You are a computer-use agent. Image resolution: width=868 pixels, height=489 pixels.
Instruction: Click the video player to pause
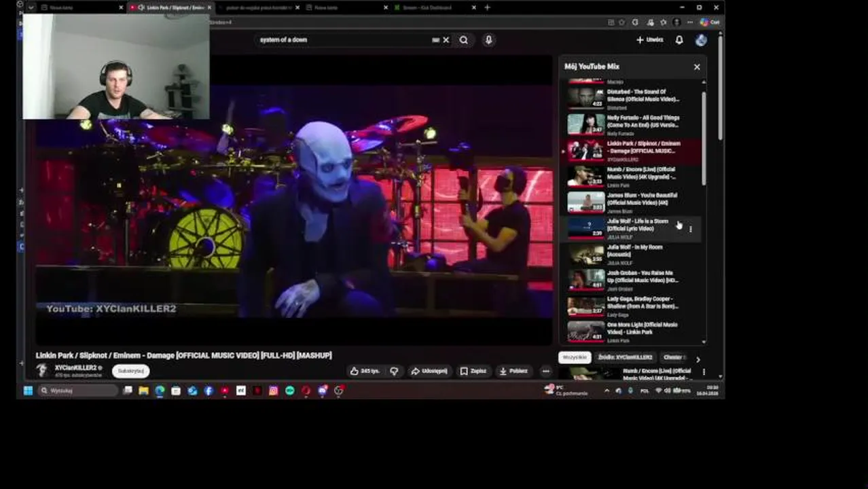293,200
